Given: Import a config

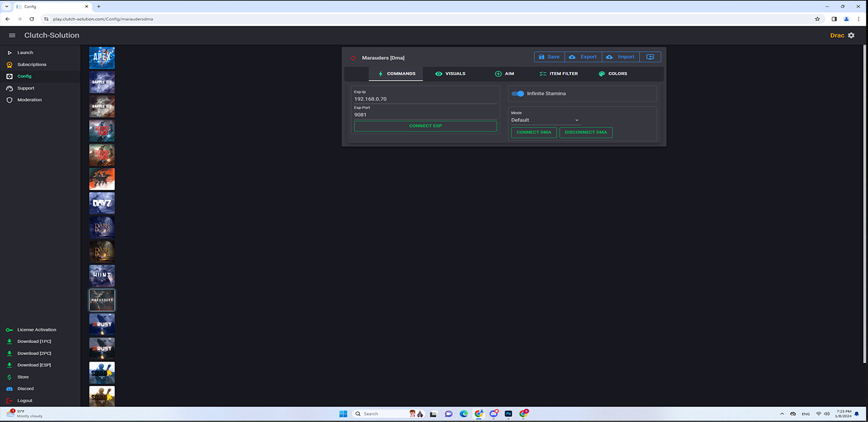Looking at the screenshot, I should pyautogui.click(x=621, y=57).
